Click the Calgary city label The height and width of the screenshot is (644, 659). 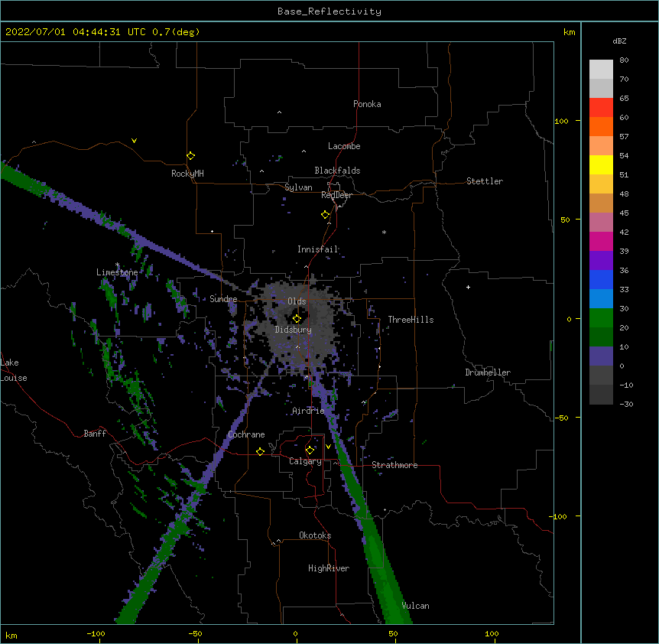[x=306, y=461]
